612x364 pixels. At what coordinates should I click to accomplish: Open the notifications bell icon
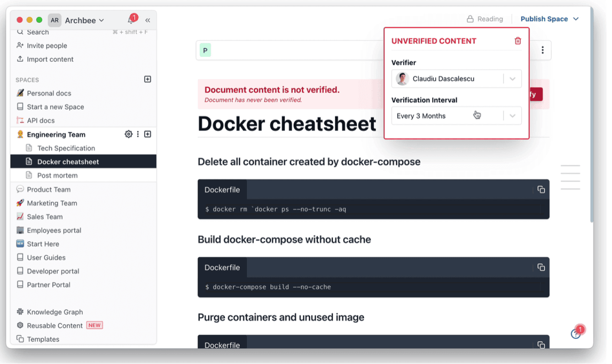click(131, 20)
